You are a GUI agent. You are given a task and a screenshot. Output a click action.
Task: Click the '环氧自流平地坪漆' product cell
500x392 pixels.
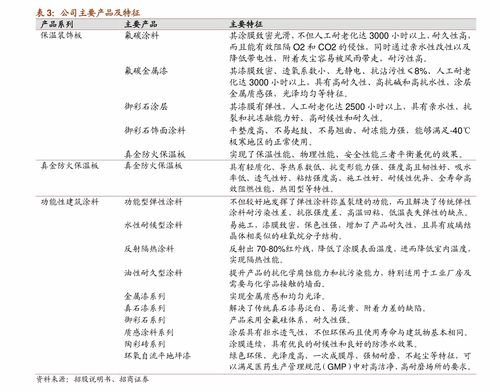point(157,356)
